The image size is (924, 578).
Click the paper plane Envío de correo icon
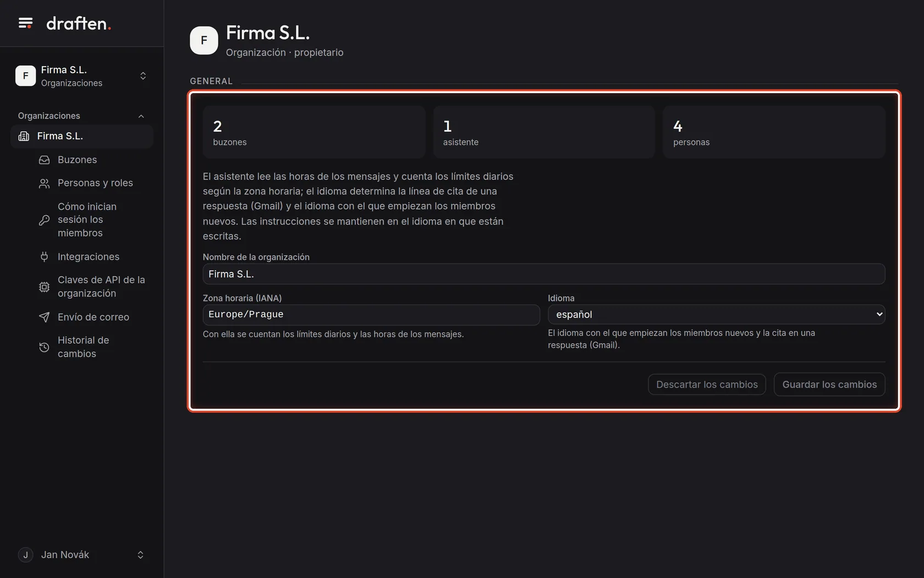tap(45, 317)
